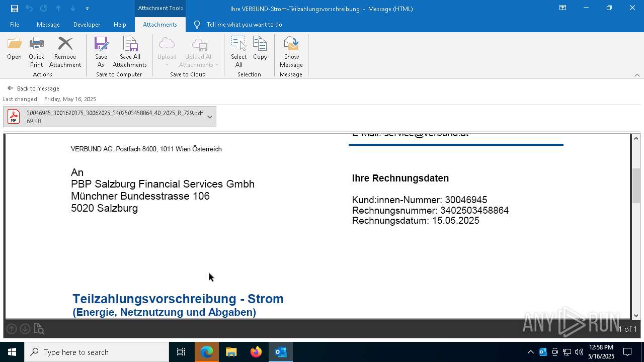Click Select All in the Selection group
644x362 pixels.
pyautogui.click(x=238, y=52)
